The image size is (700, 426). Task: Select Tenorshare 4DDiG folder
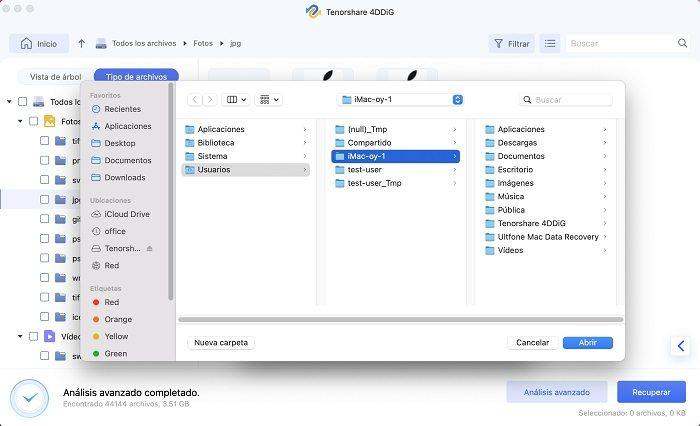[546, 223]
